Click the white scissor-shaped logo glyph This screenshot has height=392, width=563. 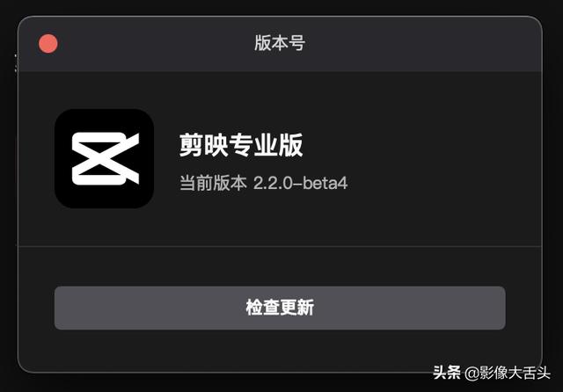pyautogui.click(x=106, y=158)
